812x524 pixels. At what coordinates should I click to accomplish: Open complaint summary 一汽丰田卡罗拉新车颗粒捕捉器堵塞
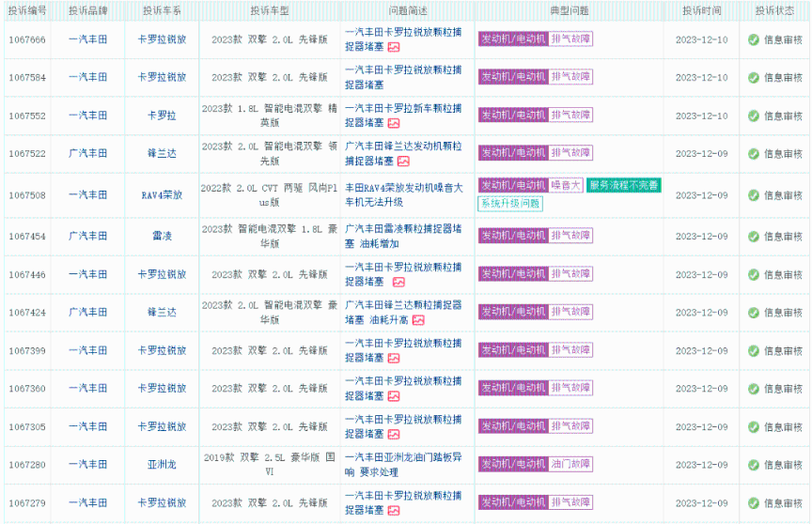(403, 116)
